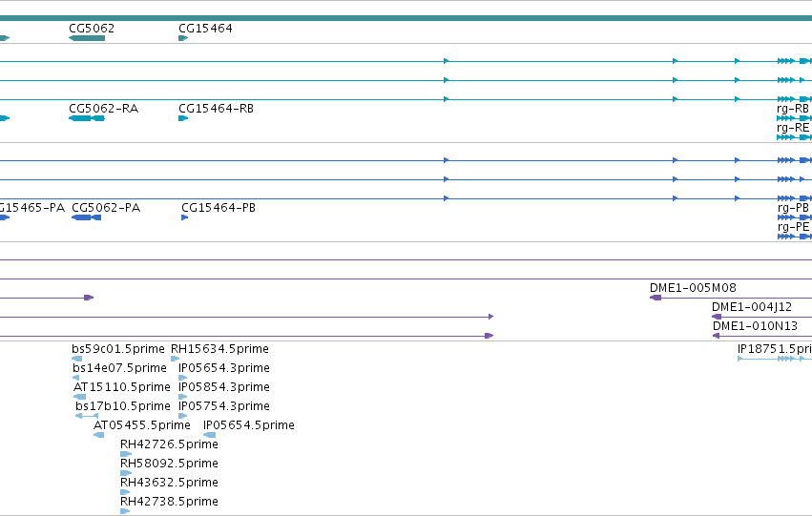This screenshot has height=516, width=812.
Task: Select the AT15110.5prime EST label
Action: pyautogui.click(x=122, y=387)
